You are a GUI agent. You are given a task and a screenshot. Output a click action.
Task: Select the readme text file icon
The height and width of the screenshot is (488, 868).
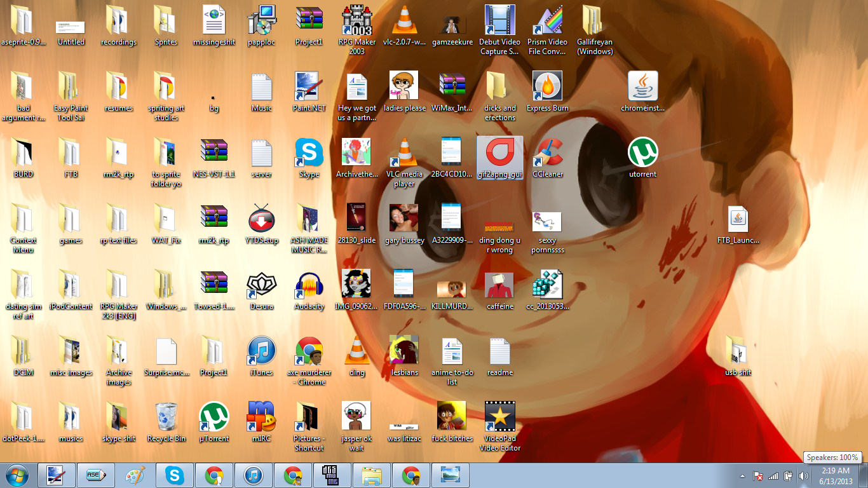click(x=499, y=351)
